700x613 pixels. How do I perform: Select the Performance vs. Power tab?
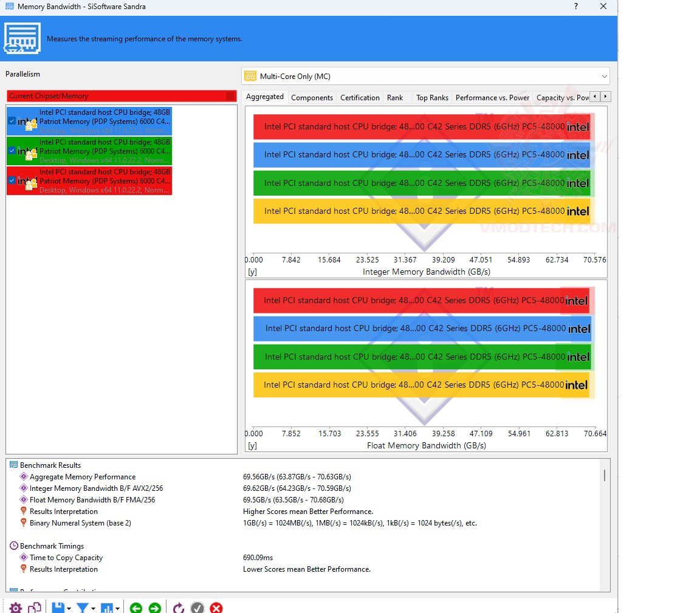492,97
